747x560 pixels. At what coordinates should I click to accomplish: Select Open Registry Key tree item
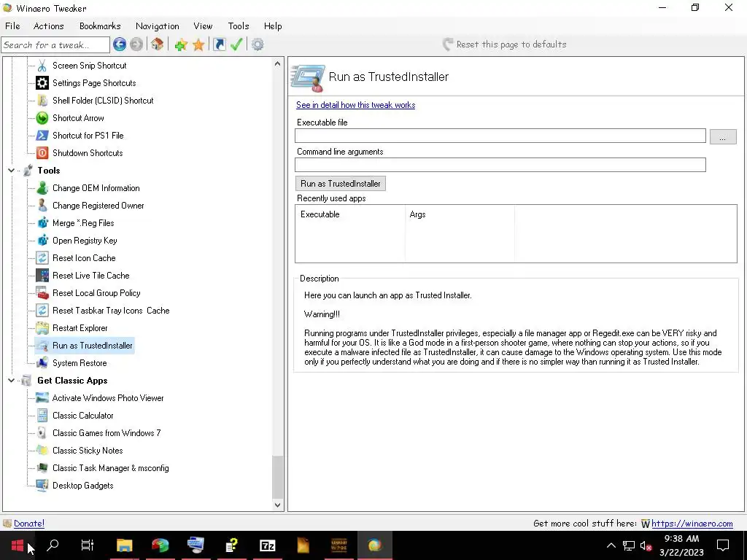(x=85, y=241)
